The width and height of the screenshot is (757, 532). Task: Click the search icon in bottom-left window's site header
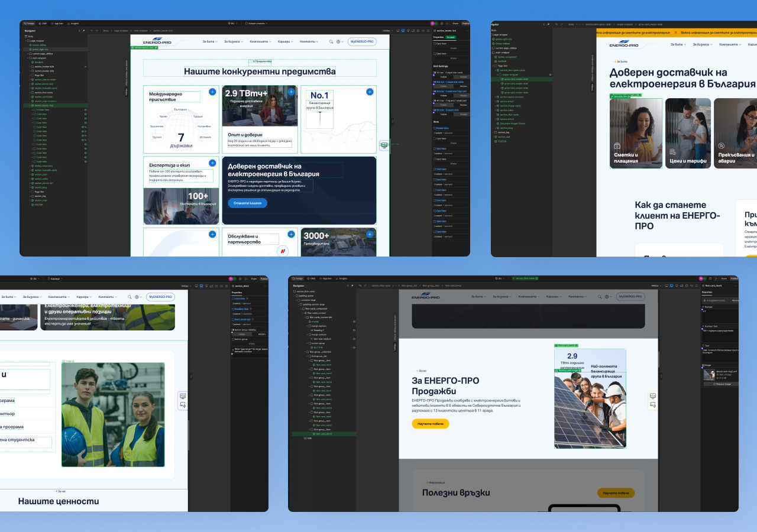click(130, 297)
